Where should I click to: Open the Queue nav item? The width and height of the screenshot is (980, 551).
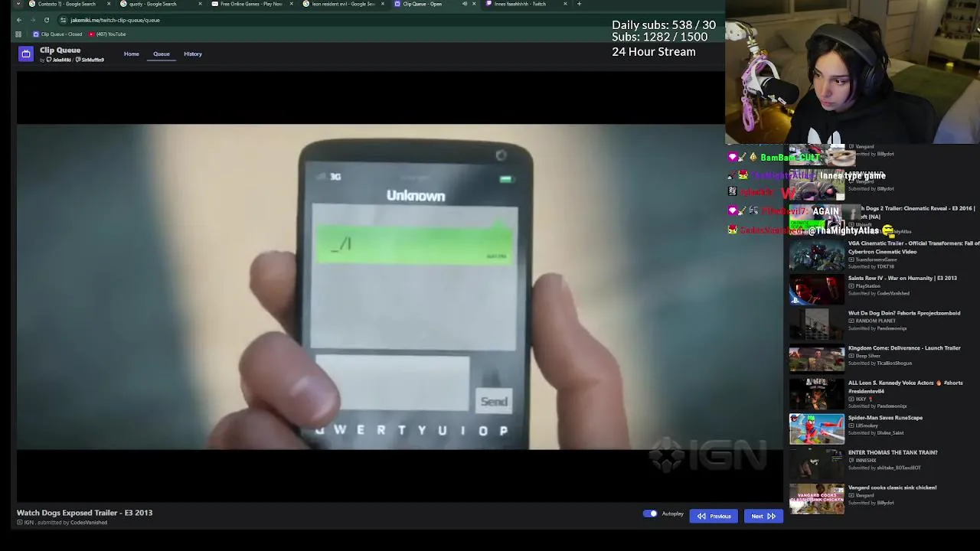point(162,54)
